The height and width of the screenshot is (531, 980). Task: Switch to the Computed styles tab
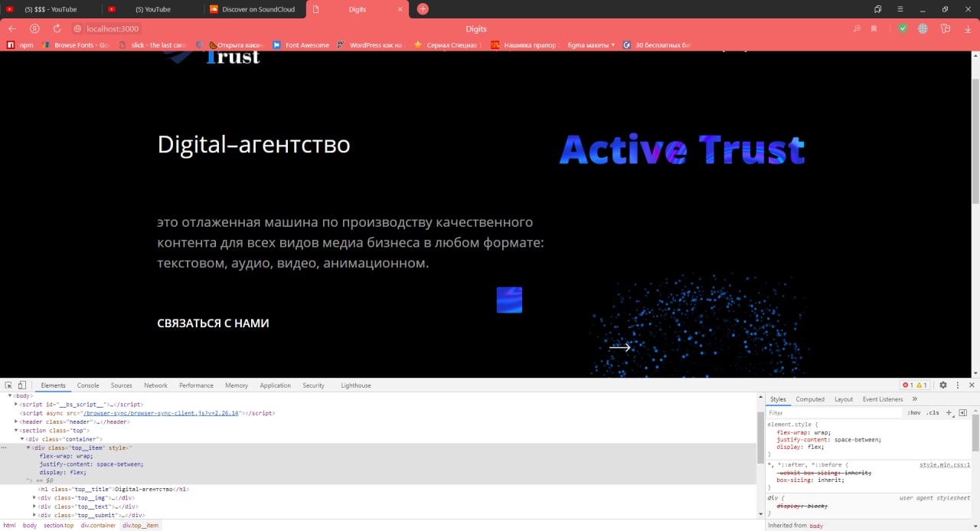810,399
